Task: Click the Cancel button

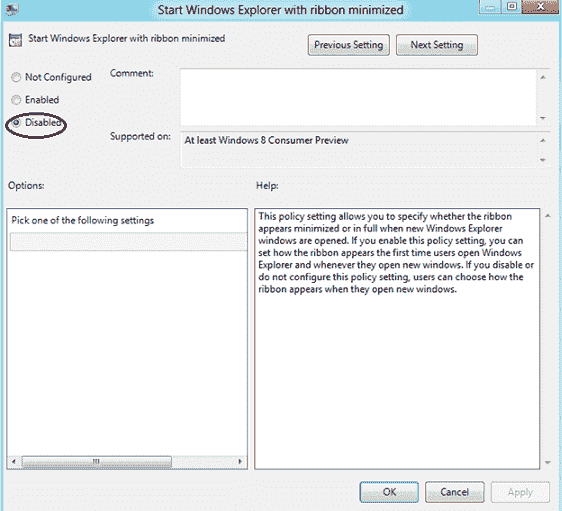Action: point(454,492)
